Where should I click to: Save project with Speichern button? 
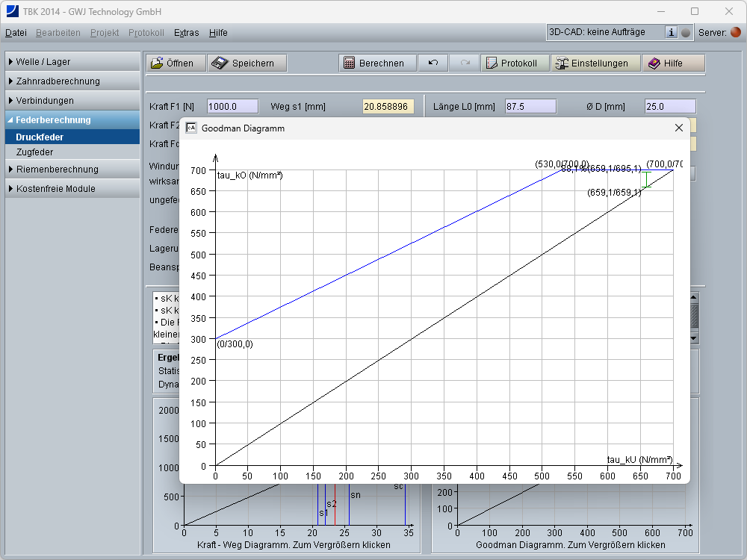pos(246,63)
